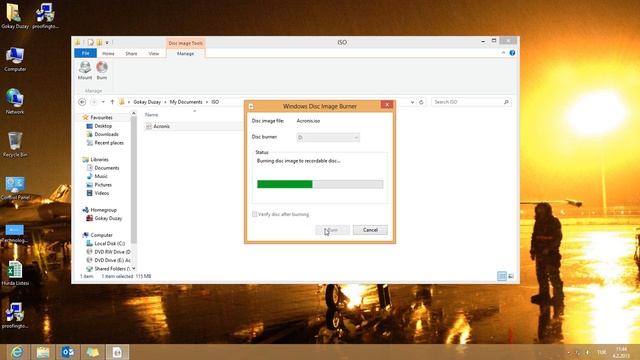Viewport: 640px width, 360px height.
Task: Open Desktop under Favourites
Action: pyautogui.click(x=103, y=126)
